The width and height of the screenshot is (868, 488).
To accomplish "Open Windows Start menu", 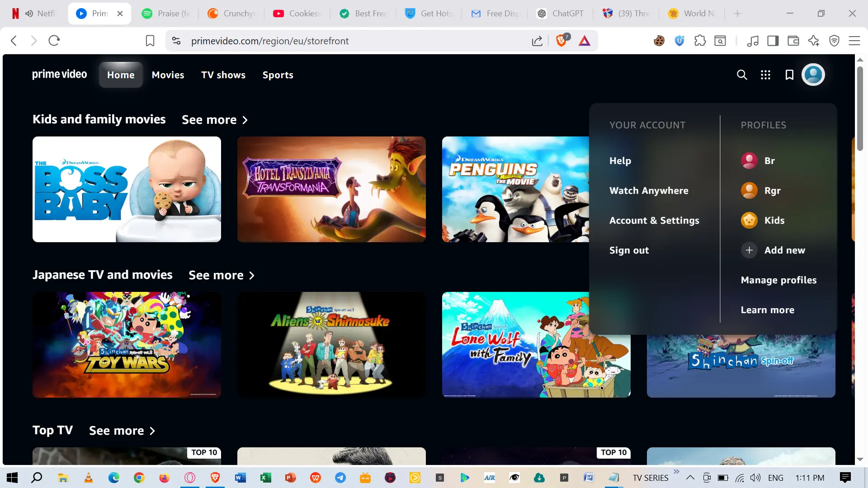I will pyautogui.click(x=12, y=478).
